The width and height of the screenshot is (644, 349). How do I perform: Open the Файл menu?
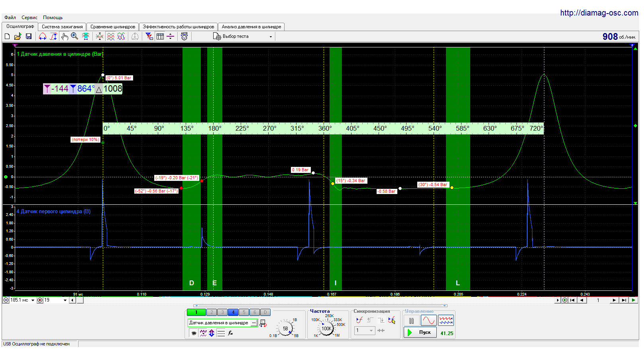click(x=10, y=18)
